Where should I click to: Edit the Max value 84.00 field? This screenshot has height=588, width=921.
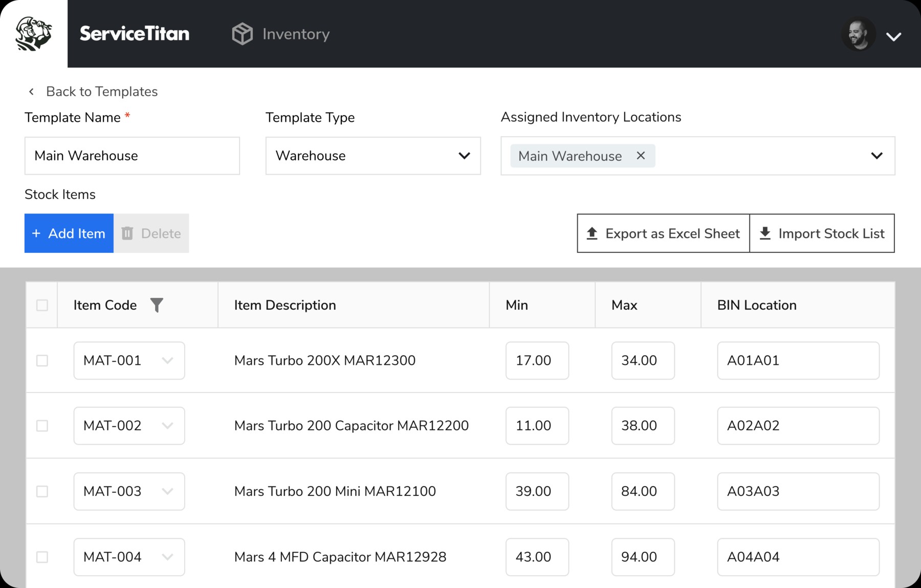[x=643, y=491]
